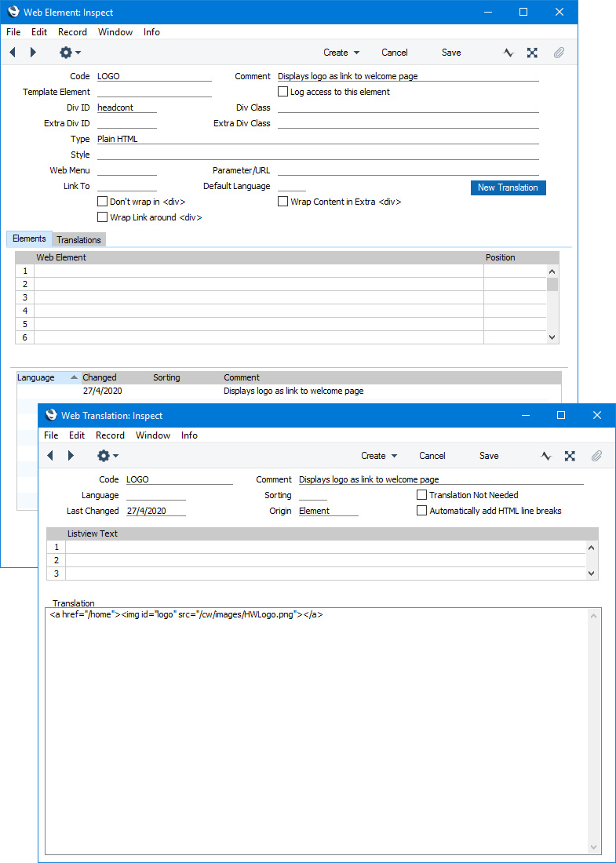Viewport: 616px width, 863px height.
Task: Click Cancel in Web Element window
Action: tap(395, 53)
